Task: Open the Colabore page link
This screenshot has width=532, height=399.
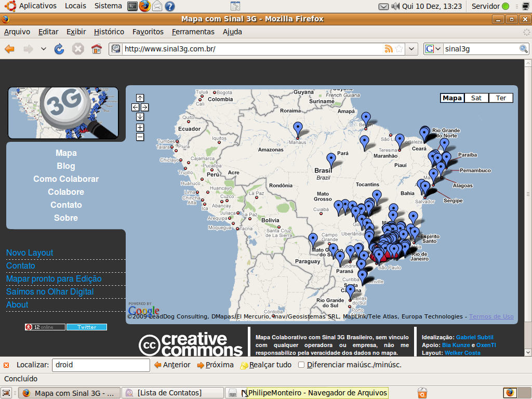Action: tap(66, 192)
